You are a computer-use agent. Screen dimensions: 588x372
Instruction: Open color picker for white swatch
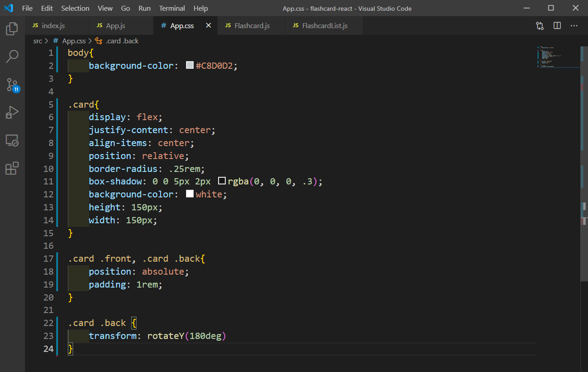pyautogui.click(x=190, y=194)
